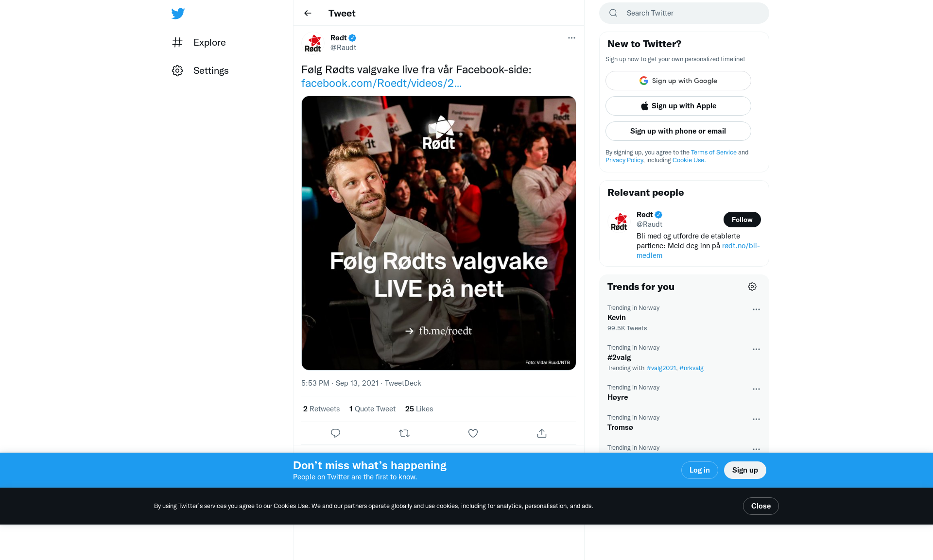Click @Raudt handle in Relevant people
The width and height of the screenshot is (933, 560).
tap(649, 224)
